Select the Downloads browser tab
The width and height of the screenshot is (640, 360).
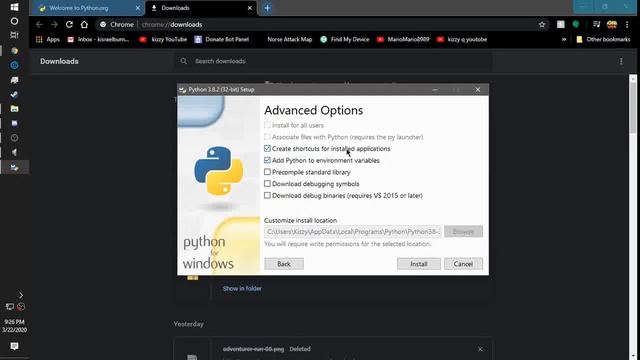point(200,8)
